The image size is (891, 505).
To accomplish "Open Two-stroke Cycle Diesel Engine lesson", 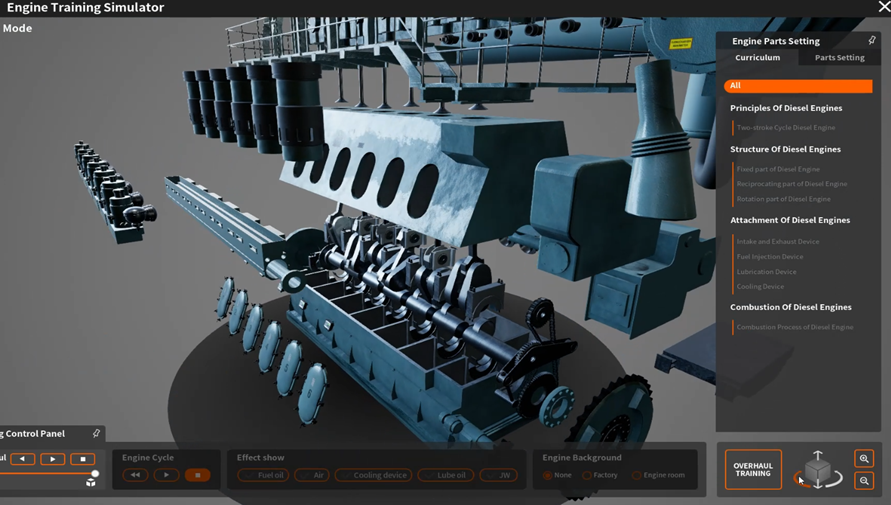I will pos(786,127).
